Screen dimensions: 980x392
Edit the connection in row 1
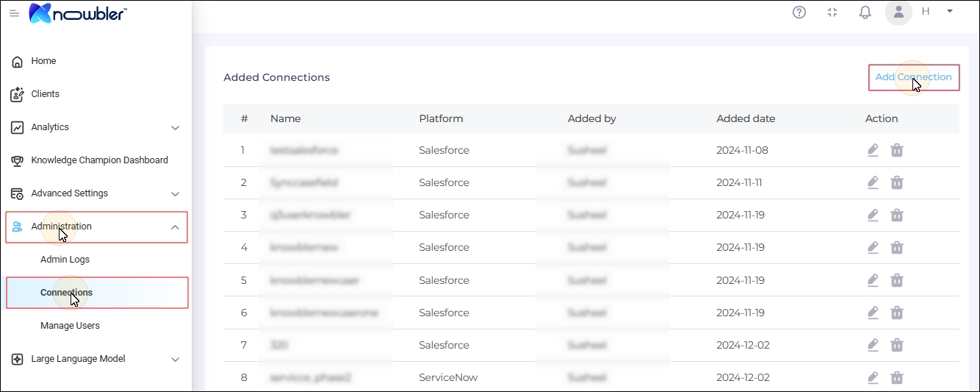click(873, 150)
